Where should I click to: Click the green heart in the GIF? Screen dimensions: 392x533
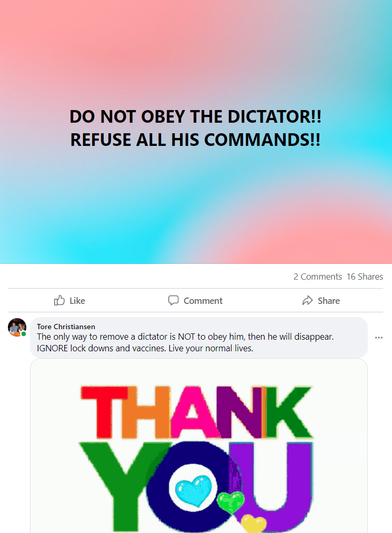[x=230, y=502]
